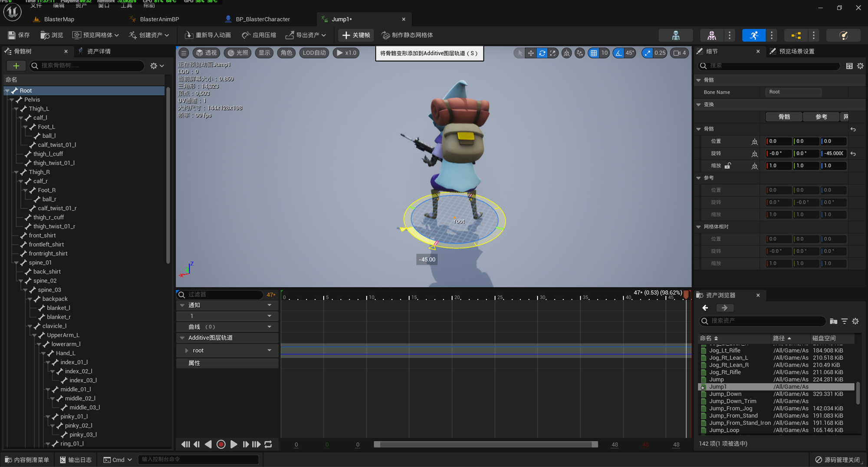Toggle scale snapping
The width and height of the screenshot is (868, 467).
[647, 53]
